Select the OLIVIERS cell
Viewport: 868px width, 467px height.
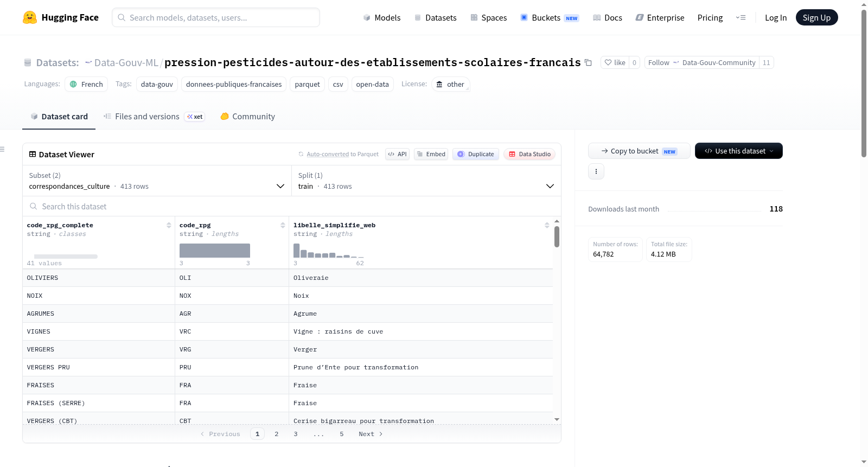pos(99,278)
